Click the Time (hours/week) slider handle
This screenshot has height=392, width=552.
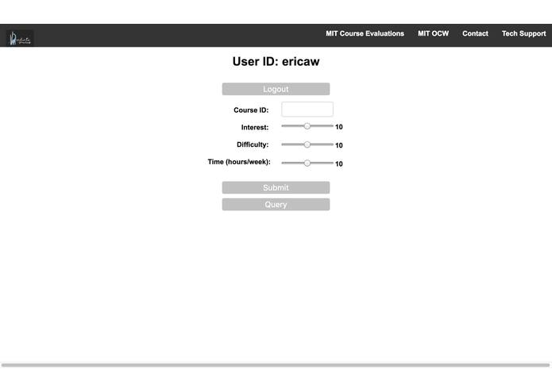(x=307, y=163)
